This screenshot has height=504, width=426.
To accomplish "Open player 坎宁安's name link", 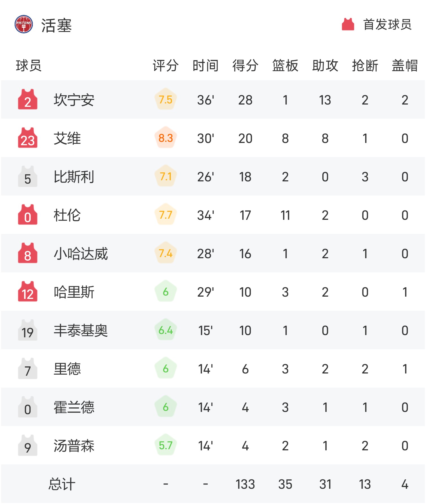I will [x=74, y=100].
